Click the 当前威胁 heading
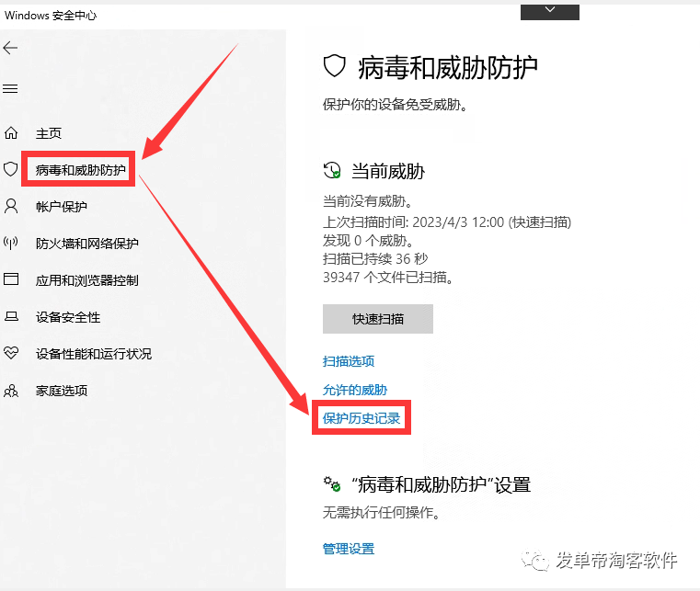The width and height of the screenshot is (700, 591). pos(388,171)
